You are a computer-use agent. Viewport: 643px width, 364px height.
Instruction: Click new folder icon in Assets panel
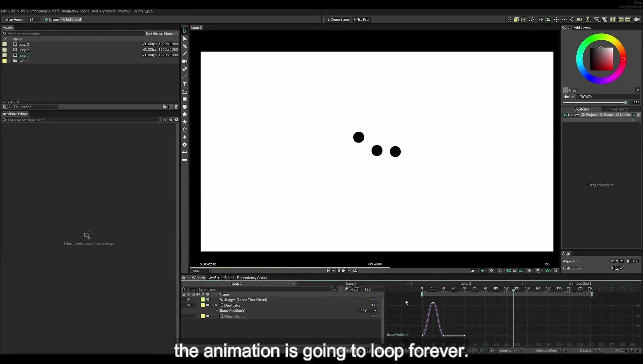tap(165, 107)
